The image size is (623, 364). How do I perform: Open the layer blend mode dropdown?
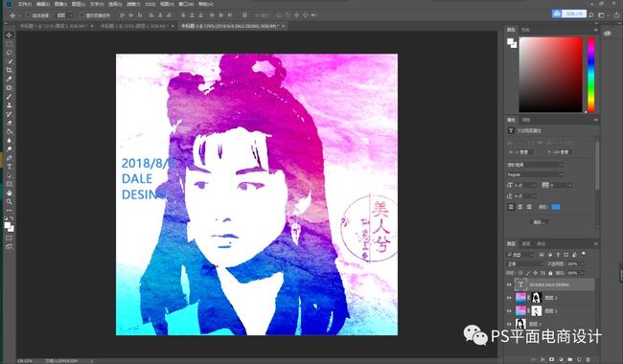(x=525, y=264)
